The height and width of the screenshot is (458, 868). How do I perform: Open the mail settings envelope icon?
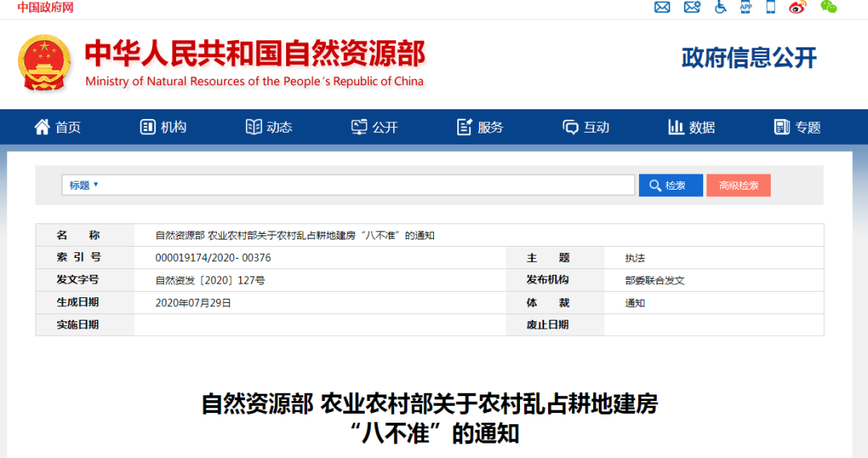coord(692,7)
